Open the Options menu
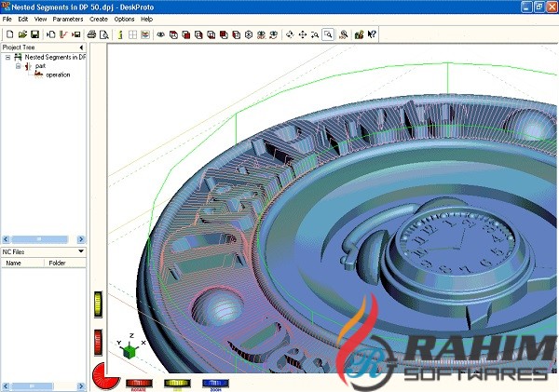559x392 pixels. 124,20
